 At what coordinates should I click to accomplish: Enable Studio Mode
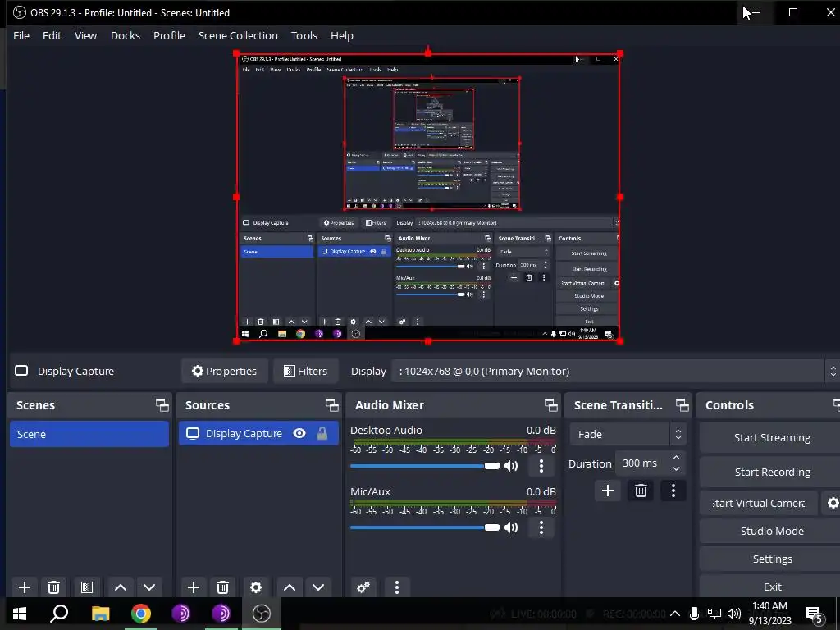coord(771,531)
